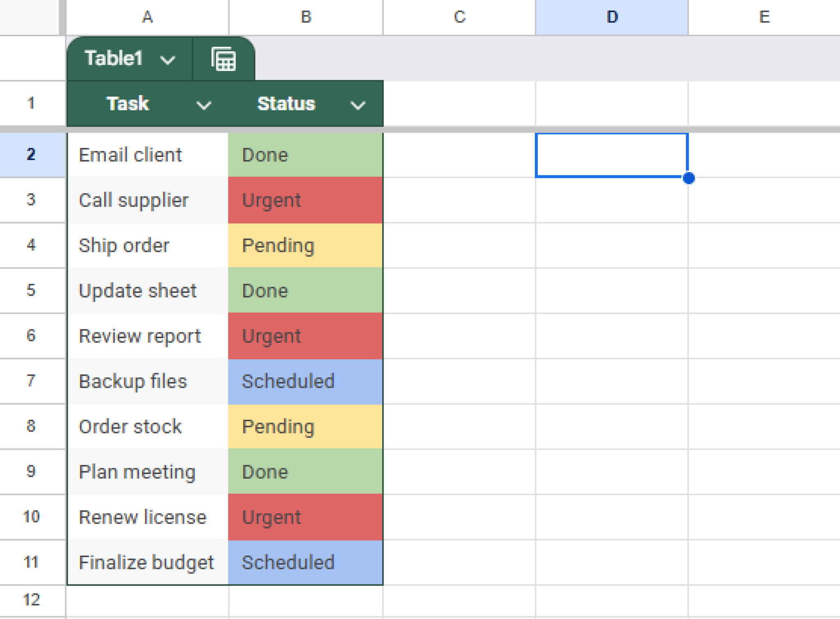Click the fill handle of the selected cell
This screenshot has width=840, height=619.
pos(689,178)
